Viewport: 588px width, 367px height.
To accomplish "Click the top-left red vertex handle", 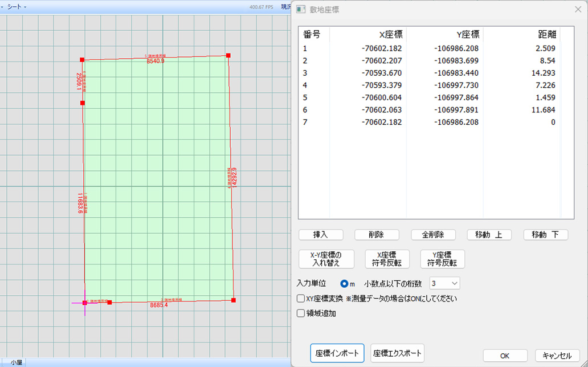I will pyautogui.click(x=82, y=60).
